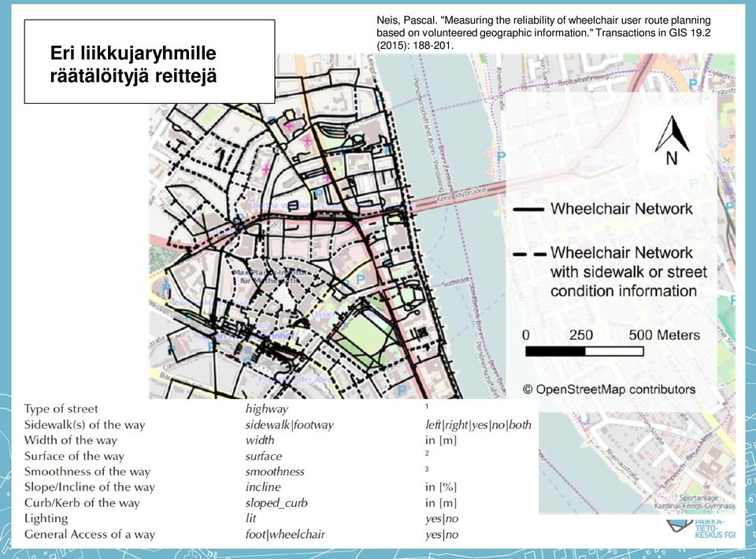Click the Paikkatietokeskus FGI logo

[702, 528]
